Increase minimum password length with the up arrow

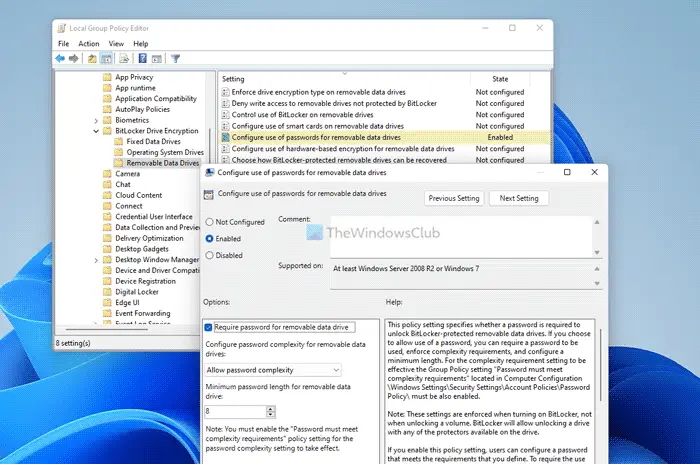pos(271,409)
